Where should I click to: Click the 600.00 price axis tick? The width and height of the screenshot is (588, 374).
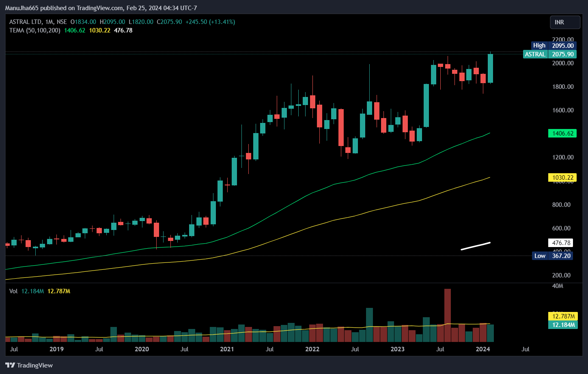(x=561, y=228)
